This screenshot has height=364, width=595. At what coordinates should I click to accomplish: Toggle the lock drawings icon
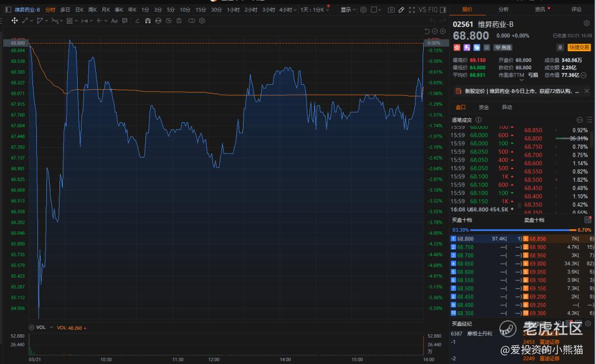coord(158,21)
